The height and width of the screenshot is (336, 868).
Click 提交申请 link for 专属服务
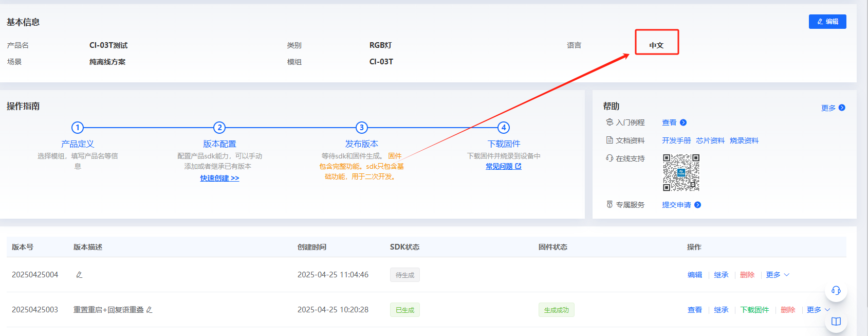[x=676, y=205]
